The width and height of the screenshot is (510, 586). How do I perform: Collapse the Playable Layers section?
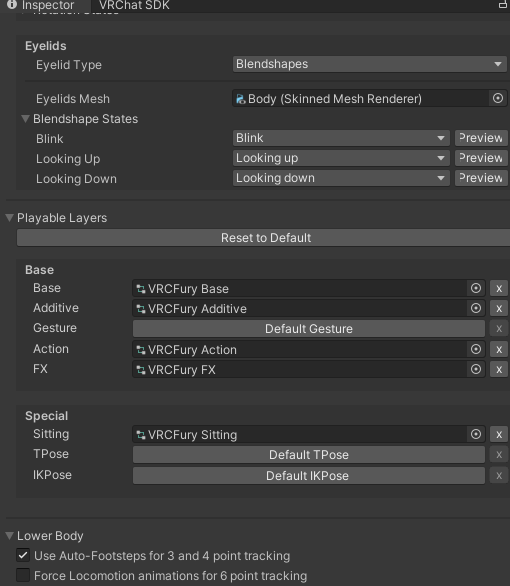(x=10, y=218)
